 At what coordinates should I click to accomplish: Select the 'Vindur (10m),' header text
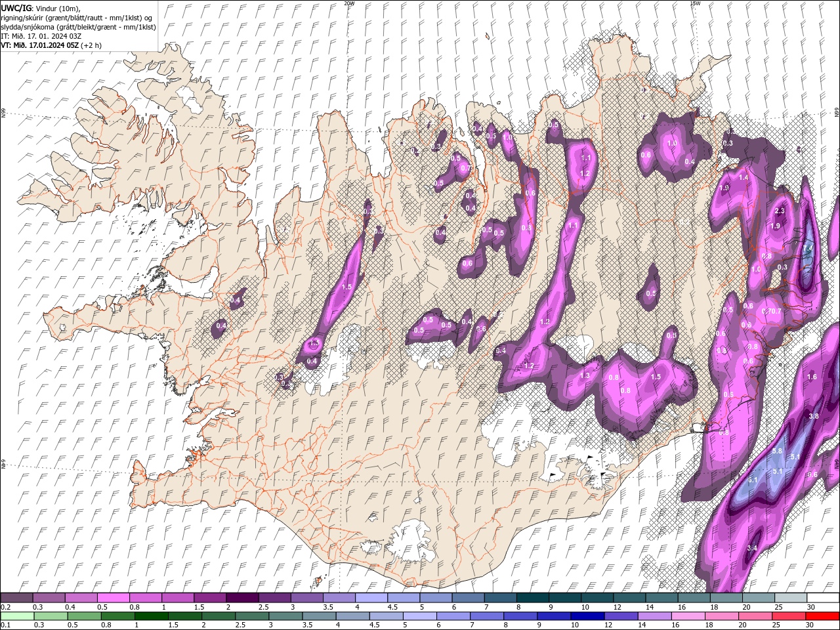[x=57, y=8]
